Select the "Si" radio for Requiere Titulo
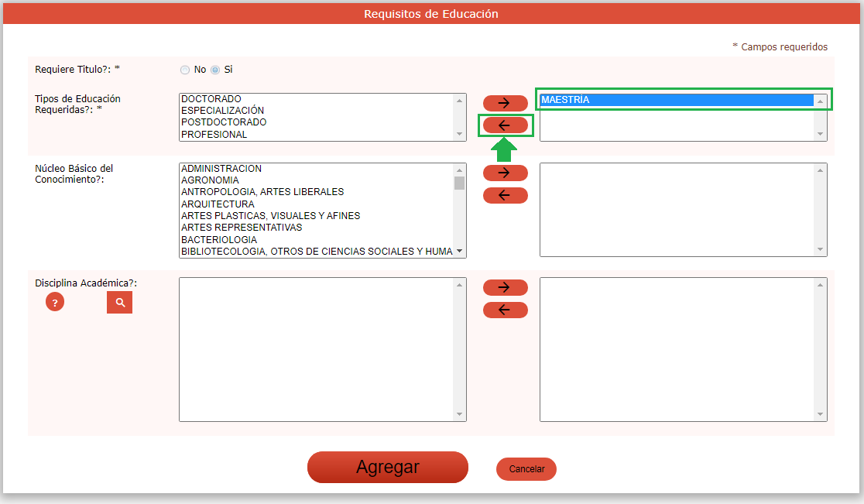864x504 pixels. (215, 70)
